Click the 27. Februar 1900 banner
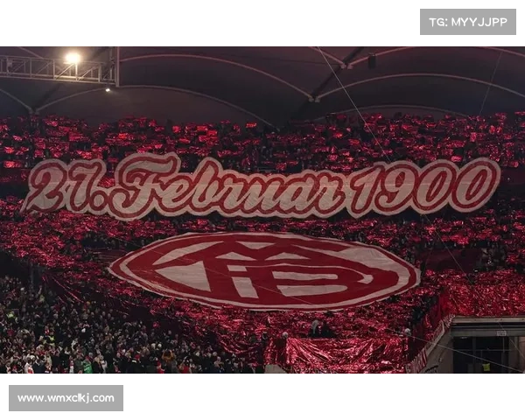Viewport: 525px width, 420px height. (261, 186)
